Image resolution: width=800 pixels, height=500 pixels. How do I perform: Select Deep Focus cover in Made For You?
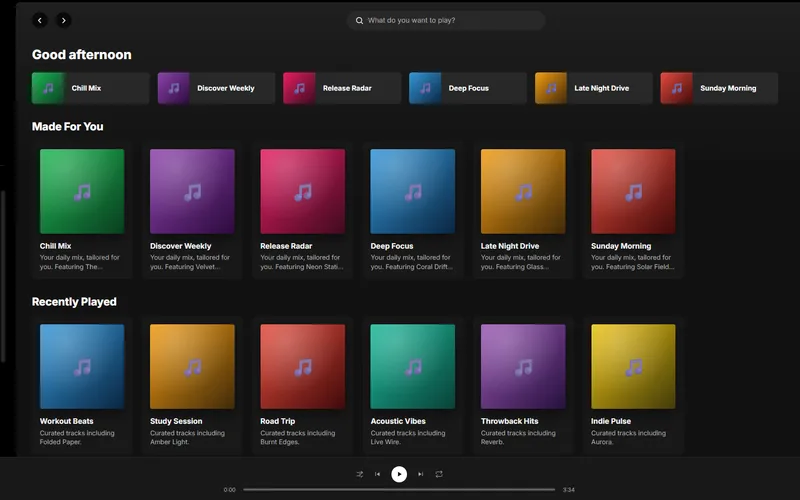pos(413,191)
